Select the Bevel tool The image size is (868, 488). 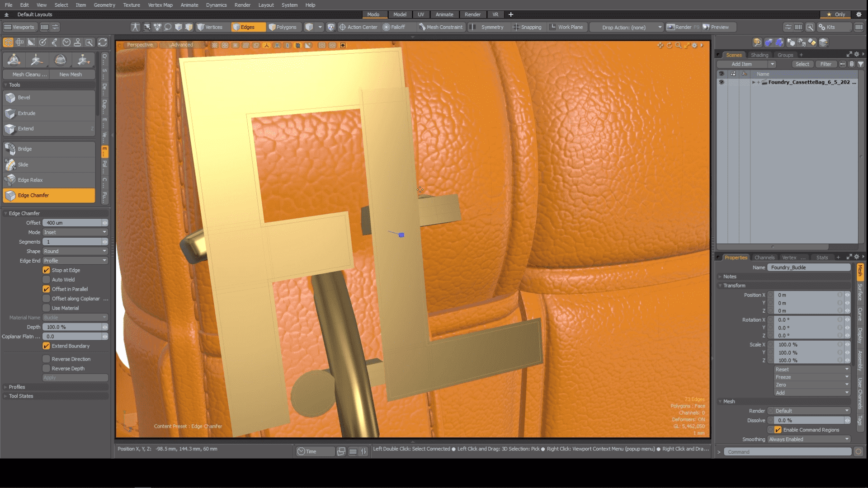point(24,98)
